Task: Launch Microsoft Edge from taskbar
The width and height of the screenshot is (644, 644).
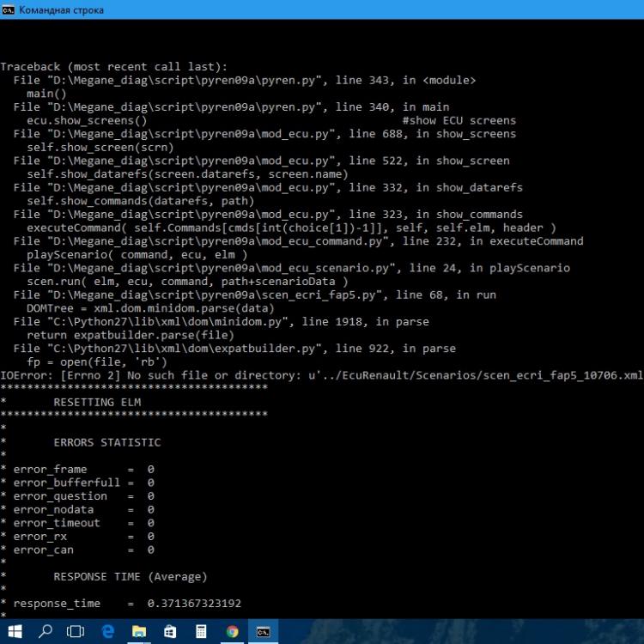Action: pyautogui.click(x=107, y=631)
